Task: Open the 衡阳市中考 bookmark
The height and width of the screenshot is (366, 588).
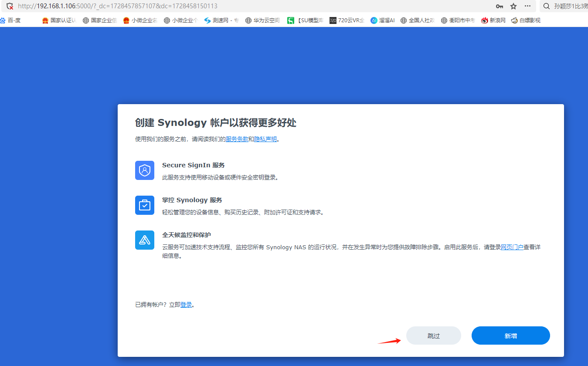Action: click(458, 20)
